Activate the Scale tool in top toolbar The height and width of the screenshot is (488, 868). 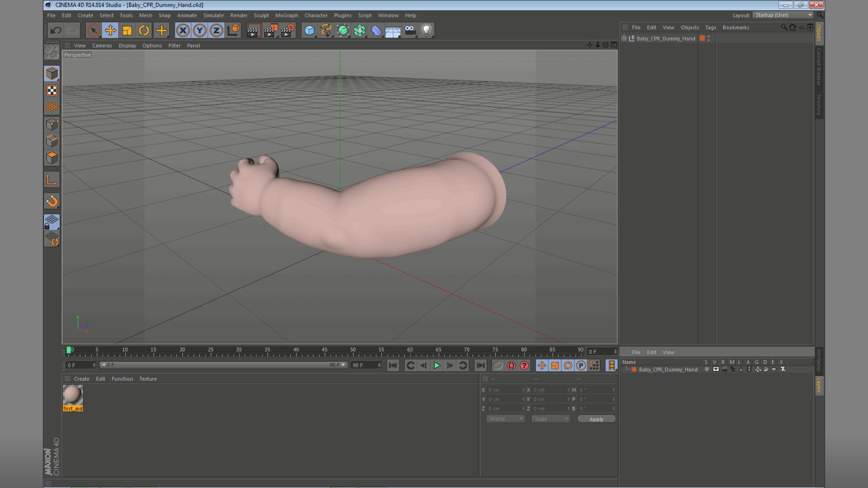click(x=127, y=30)
